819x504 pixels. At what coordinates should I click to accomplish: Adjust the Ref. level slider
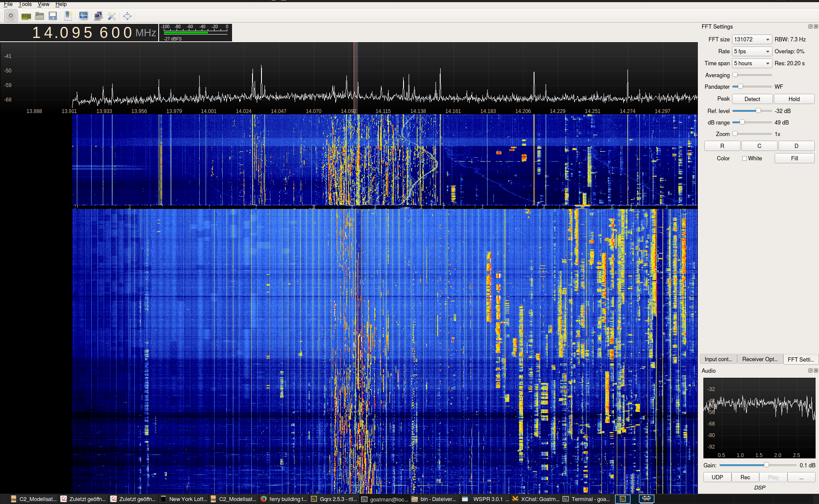(x=752, y=111)
